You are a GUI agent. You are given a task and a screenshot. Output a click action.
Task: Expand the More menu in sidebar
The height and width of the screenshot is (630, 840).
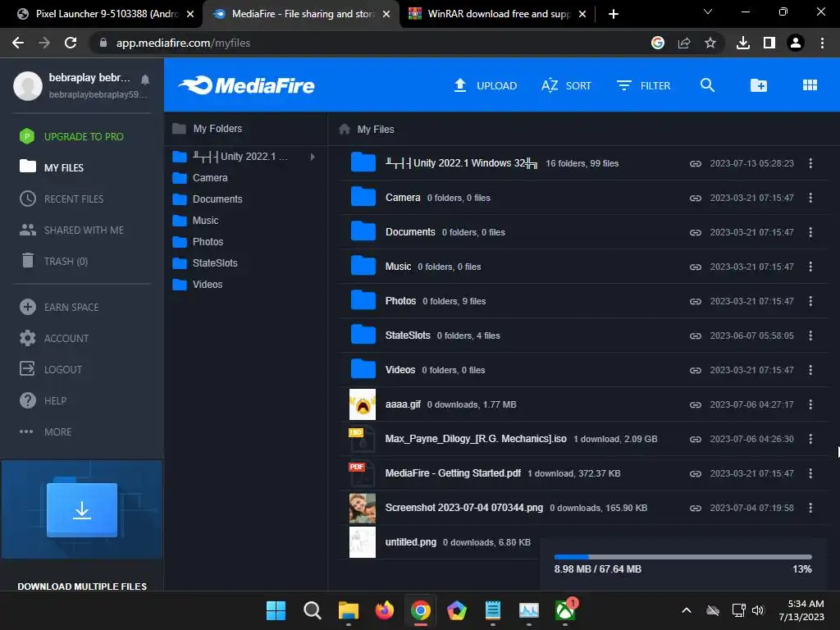pyautogui.click(x=45, y=431)
